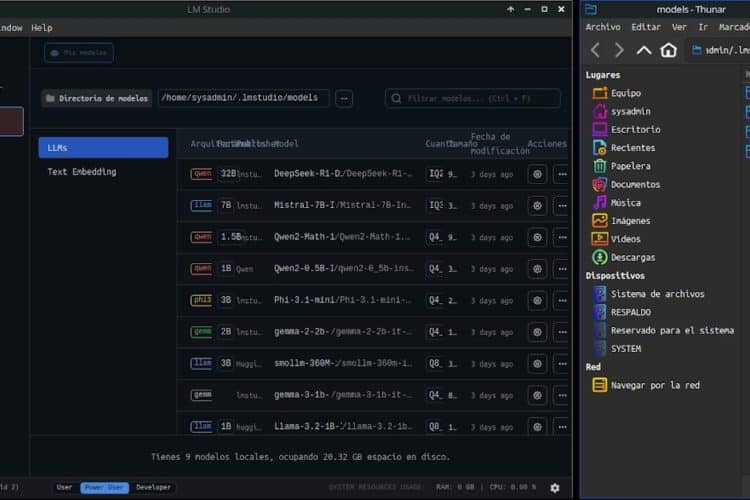Open three-dot actions menu for Mistral-7B model
Image resolution: width=750 pixels, height=500 pixels.
[x=561, y=206]
